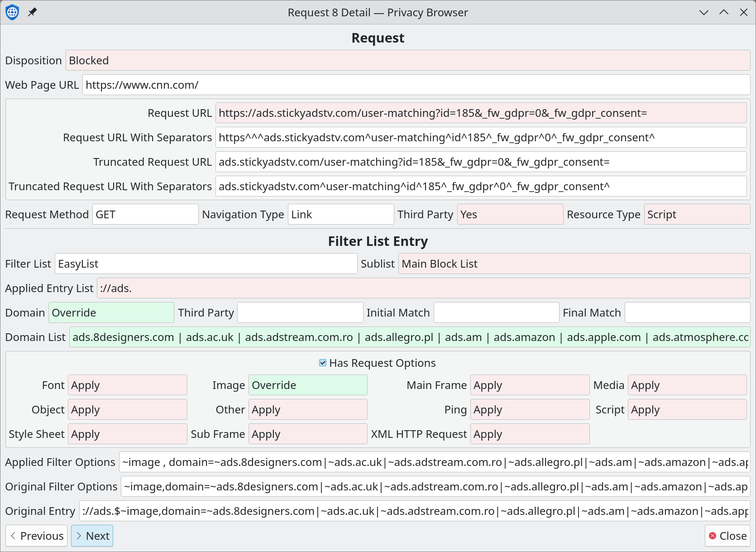Click the Domain field showing Override

[x=111, y=312]
